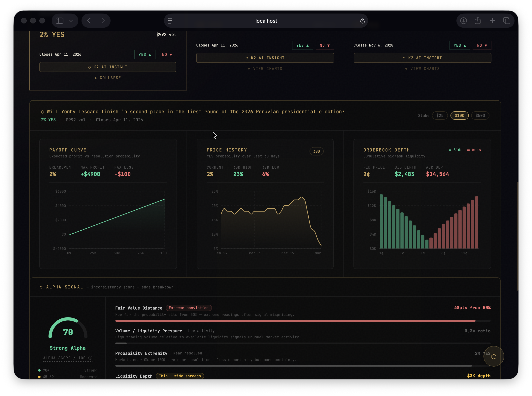
Task: Collapse the expanded Lescano market card
Action: tap(108, 78)
